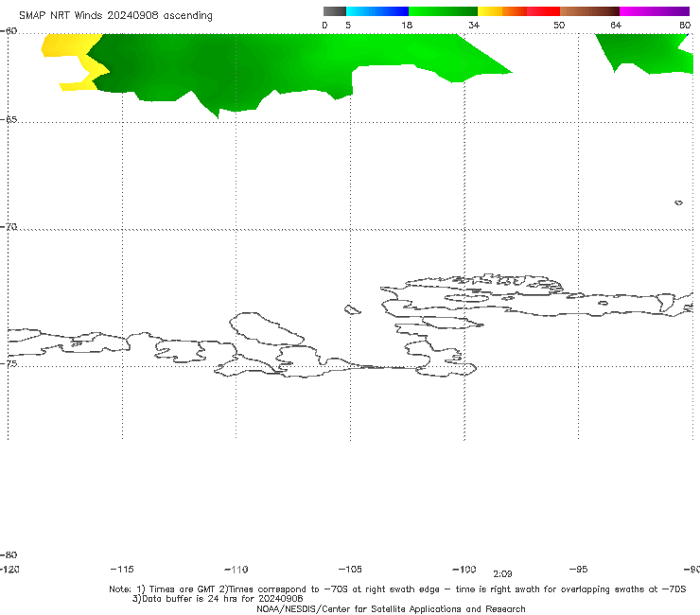This screenshot has width=700, height=615.
Task: Click the '2:09' swath time label
Action: [x=502, y=574]
